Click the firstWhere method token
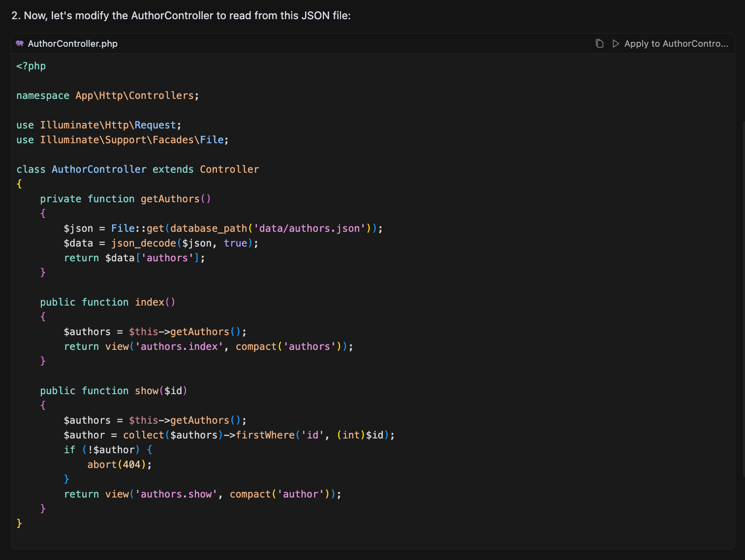Viewport: 745px width, 560px height. point(265,435)
